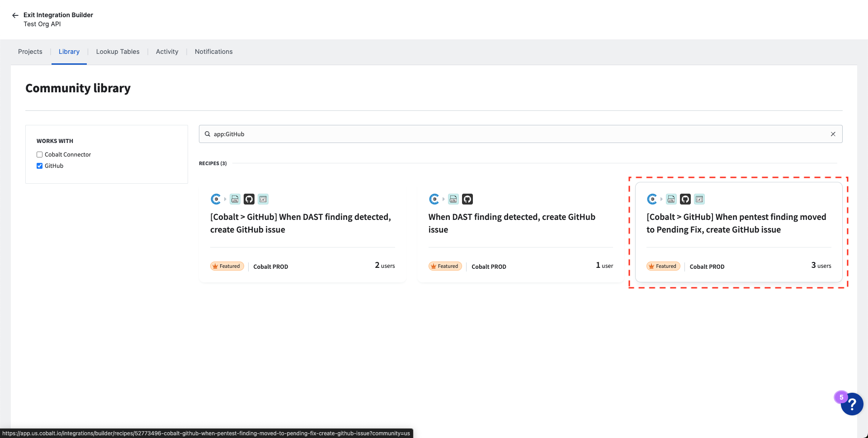Click the back arrow to exit Integration Builder
The width and height of the screenshot is (868, 438).
click(x=15, y=15)
